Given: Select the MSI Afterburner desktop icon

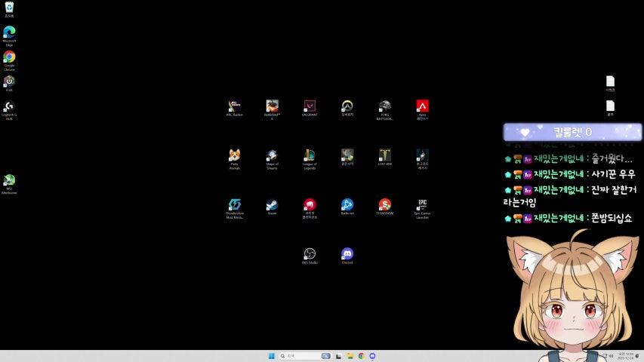Looking at the screenshot, I should point(9,184).
